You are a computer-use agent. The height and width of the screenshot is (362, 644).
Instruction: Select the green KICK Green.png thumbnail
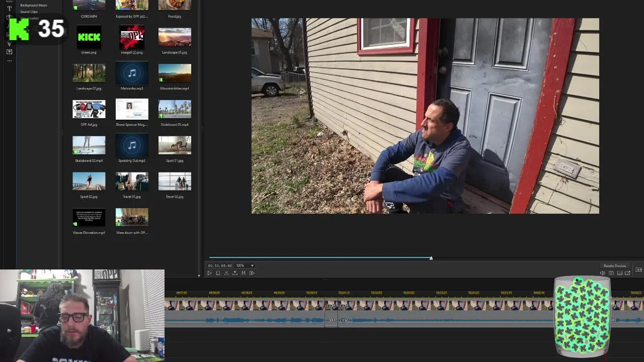coord(89,37)
